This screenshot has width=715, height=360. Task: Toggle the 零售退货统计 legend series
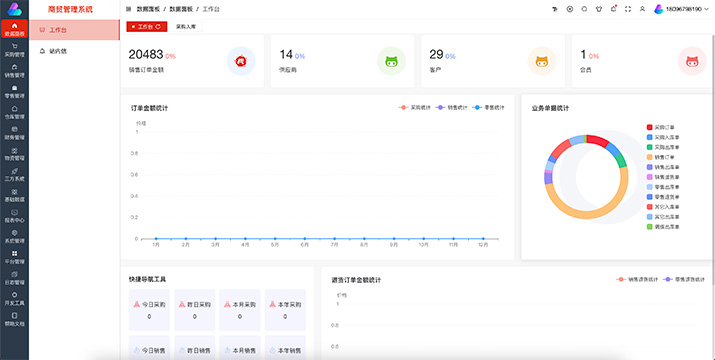tap(684, 279)
